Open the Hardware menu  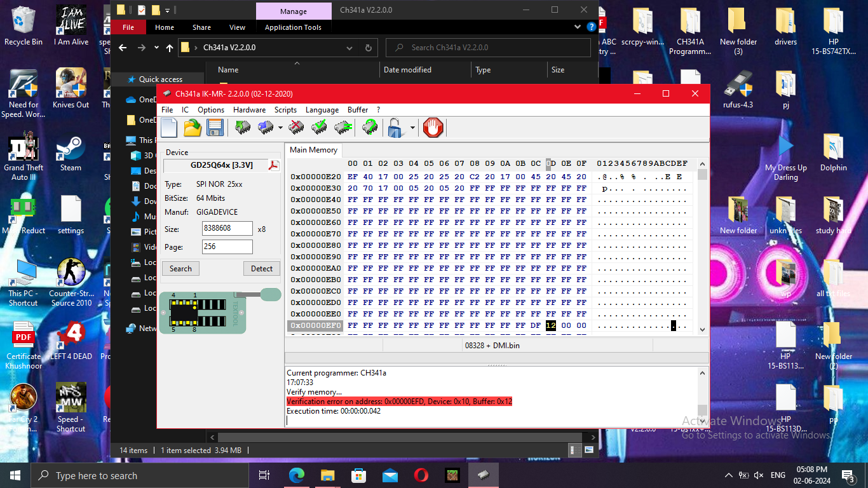click(x=249, y=110)
